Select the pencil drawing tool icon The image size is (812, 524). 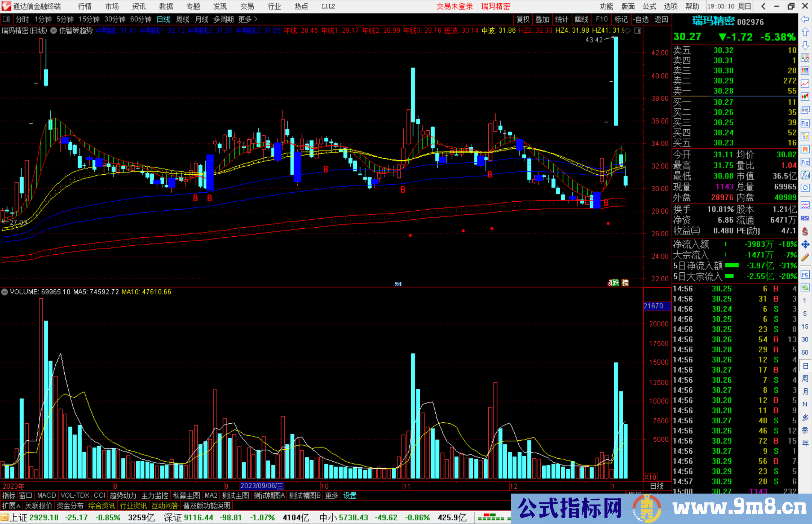pos(805,258)
